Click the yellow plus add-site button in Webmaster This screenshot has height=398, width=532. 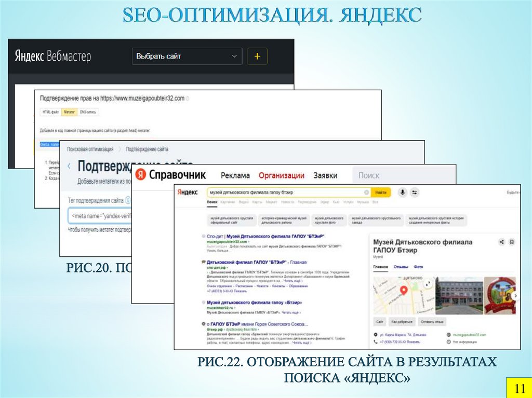pos(257,56)
